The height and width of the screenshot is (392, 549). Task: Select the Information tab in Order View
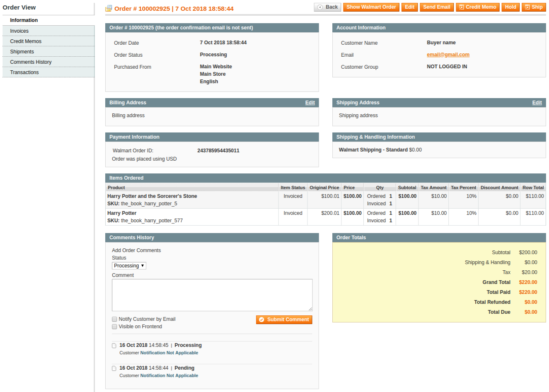48,20
